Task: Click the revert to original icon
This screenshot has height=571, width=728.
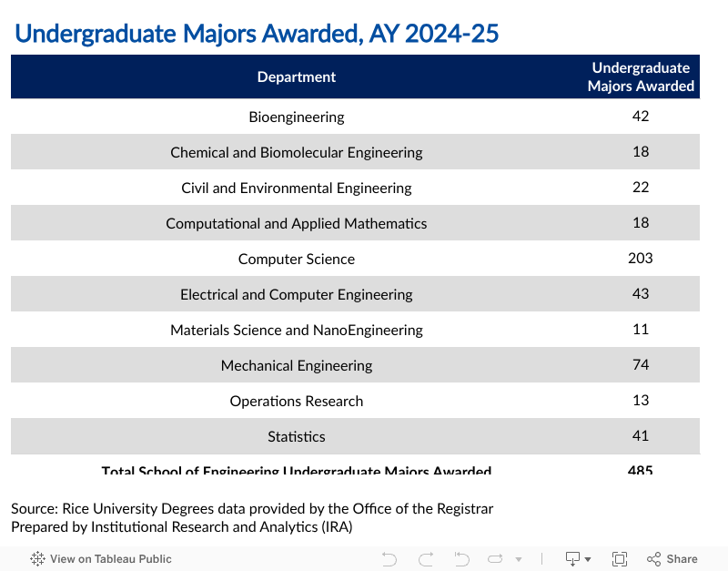Action: 461,558
